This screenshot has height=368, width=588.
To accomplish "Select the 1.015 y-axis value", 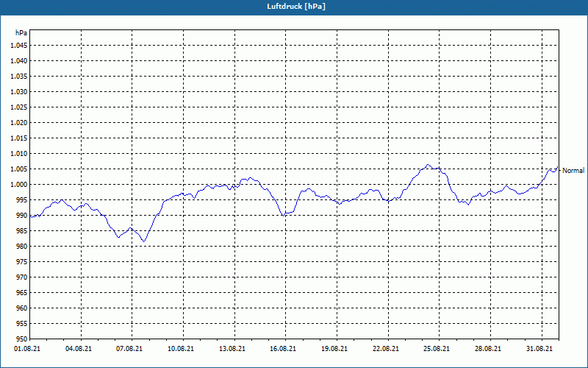I will click(18, 138).
